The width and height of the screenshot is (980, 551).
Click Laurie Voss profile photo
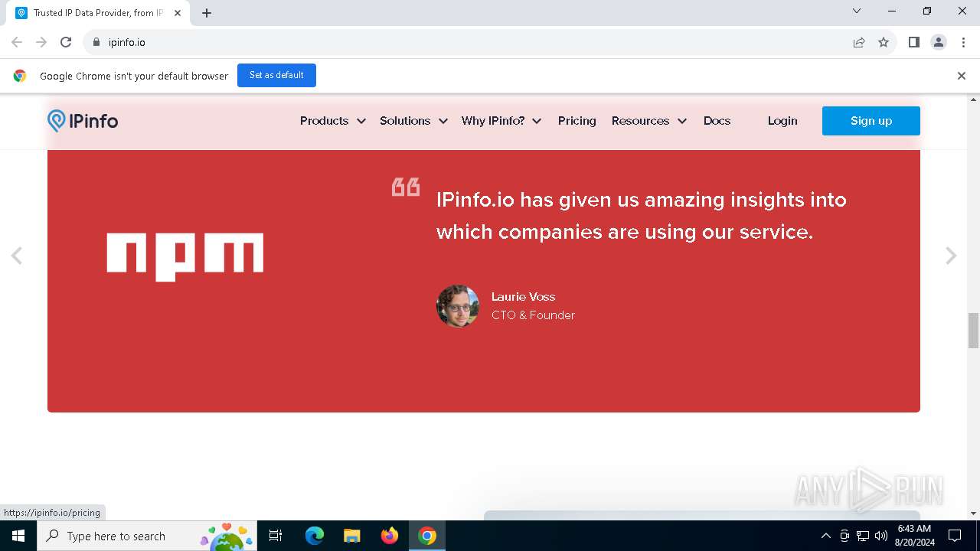458,306
